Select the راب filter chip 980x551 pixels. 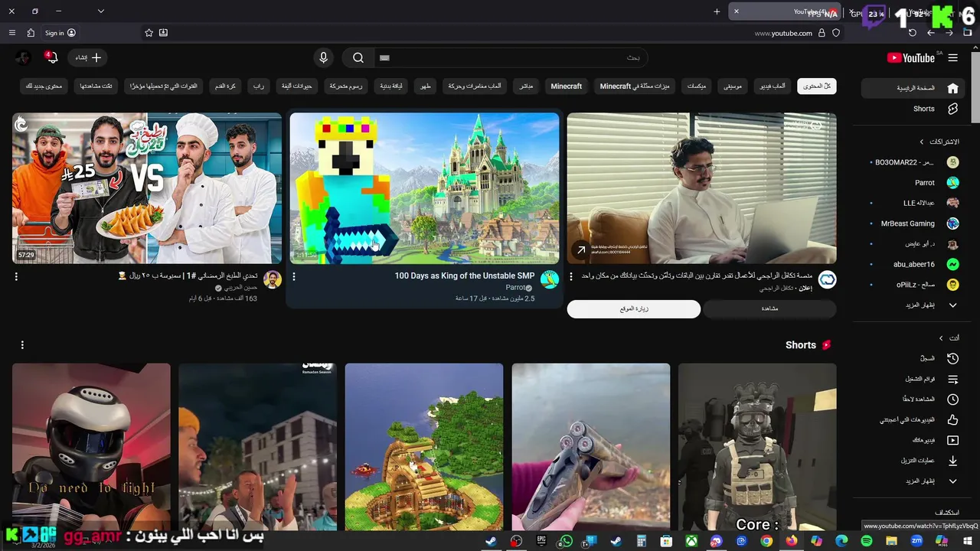click(259, 86)
